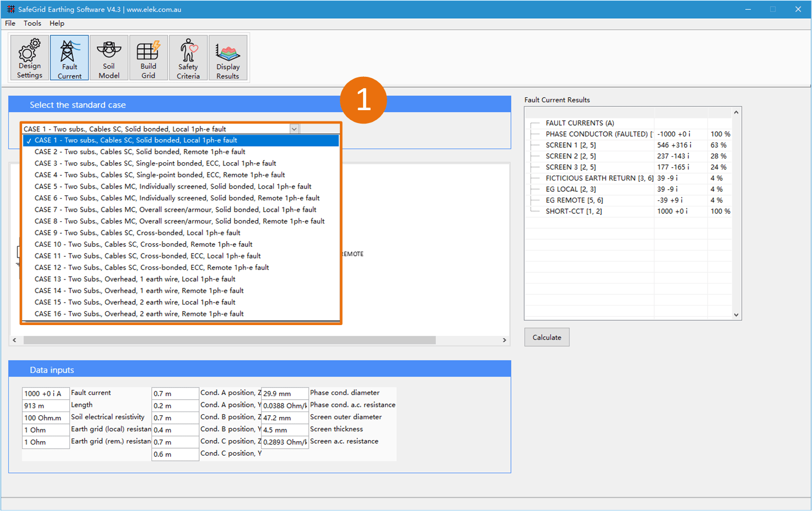
Task: Edit the Length field showing 913 m
Action: 45,406
